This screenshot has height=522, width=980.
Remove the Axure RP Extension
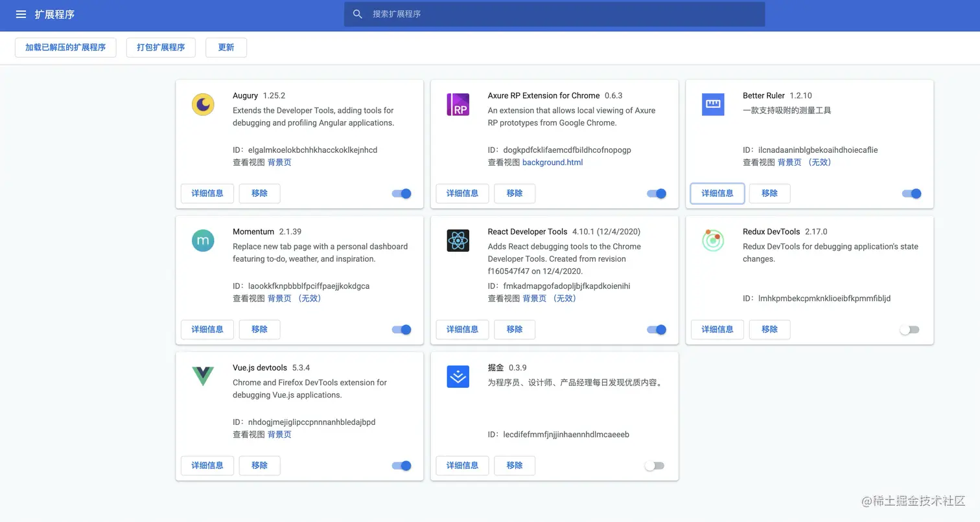[515, 193]
